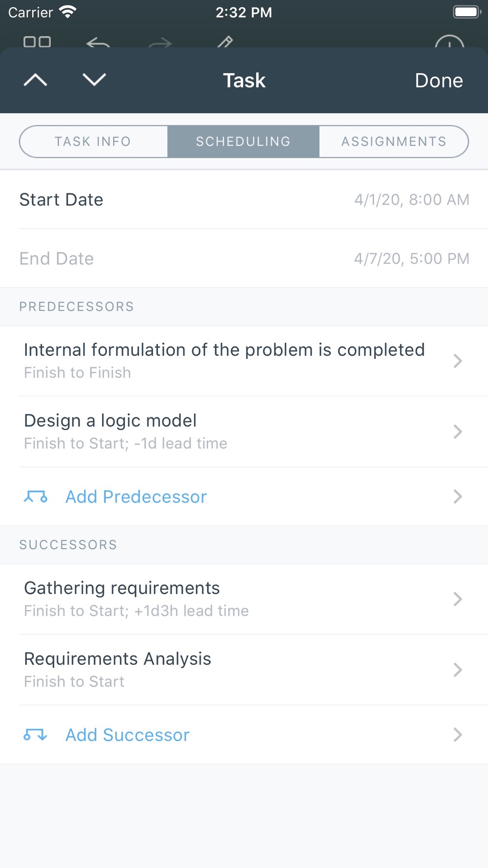Select the Scheduling tab
Viewport: 488px width, 868px height.
coord(243,142)
